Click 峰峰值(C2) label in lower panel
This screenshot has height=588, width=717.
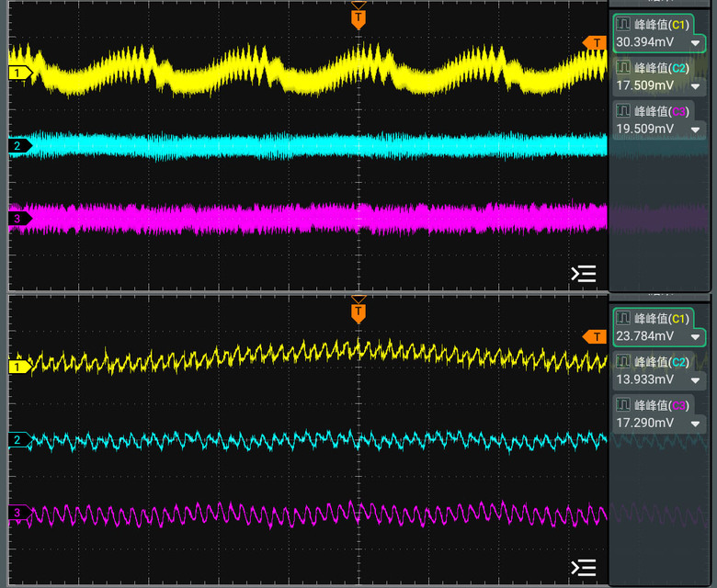(662, 362)
